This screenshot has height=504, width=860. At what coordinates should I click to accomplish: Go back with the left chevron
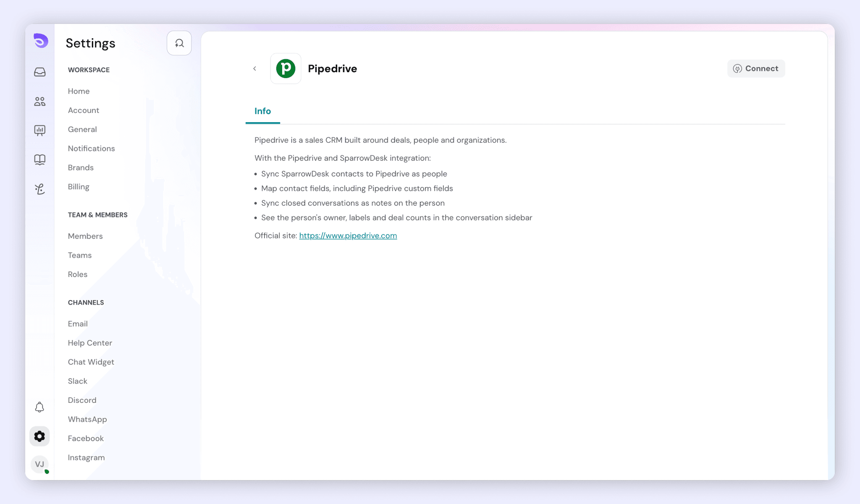254,68
